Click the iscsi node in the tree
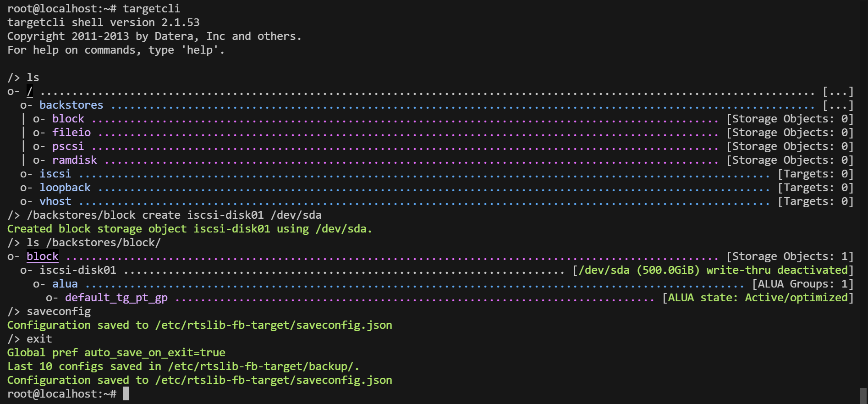 (x=55, y=174)
